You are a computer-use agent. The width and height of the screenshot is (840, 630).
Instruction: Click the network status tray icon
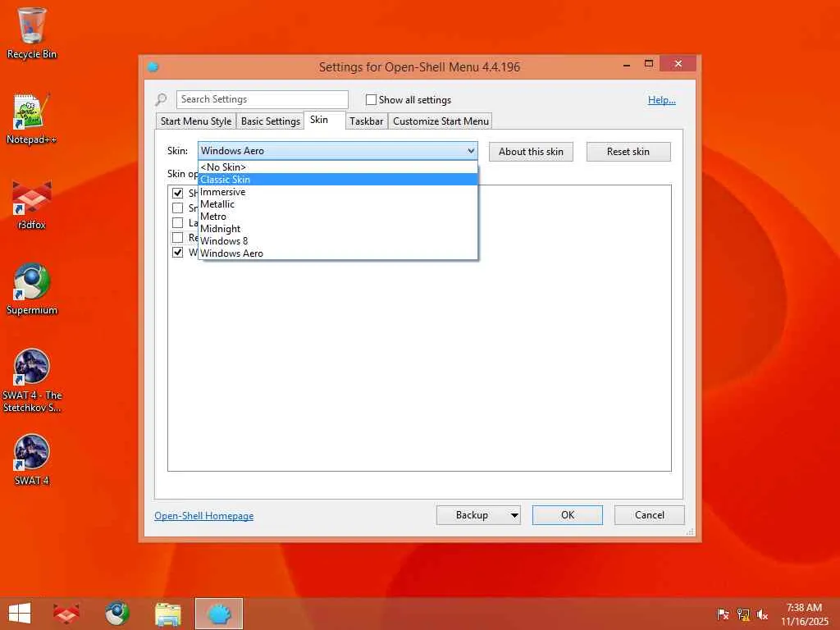[x=743, y=614]
